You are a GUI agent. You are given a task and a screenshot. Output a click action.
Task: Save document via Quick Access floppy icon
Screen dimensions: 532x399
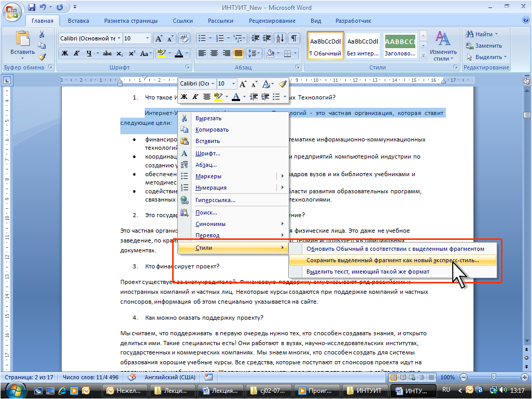(32, 7)
